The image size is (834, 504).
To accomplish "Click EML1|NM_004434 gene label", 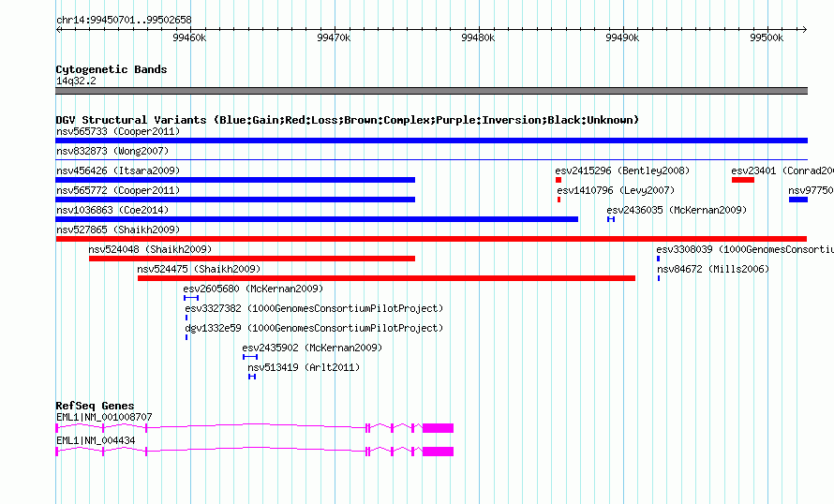I will tap(96, 440).
